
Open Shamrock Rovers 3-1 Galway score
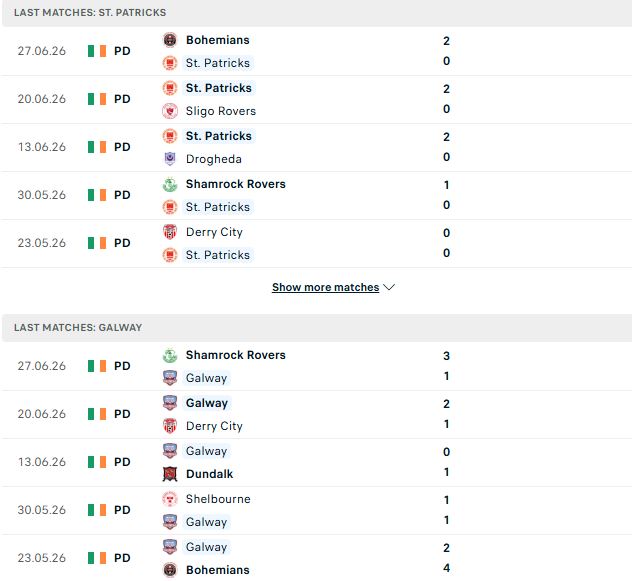coord(446,366)
